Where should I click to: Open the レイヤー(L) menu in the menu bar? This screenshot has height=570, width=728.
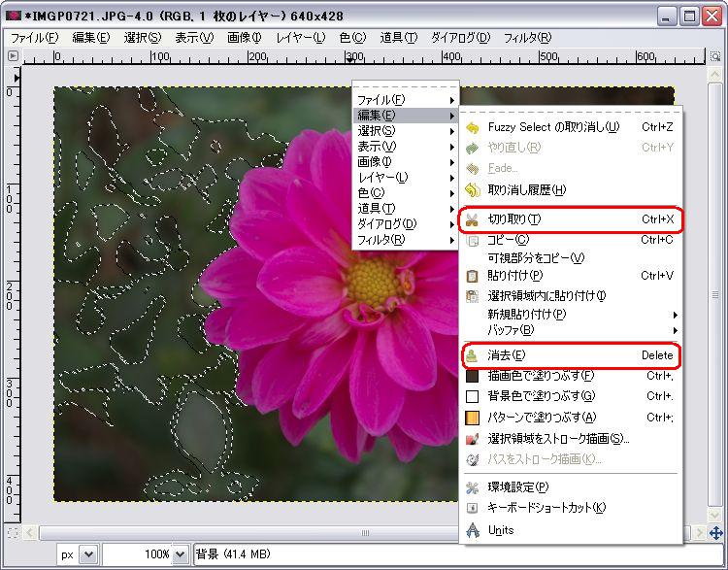(300, 38)
